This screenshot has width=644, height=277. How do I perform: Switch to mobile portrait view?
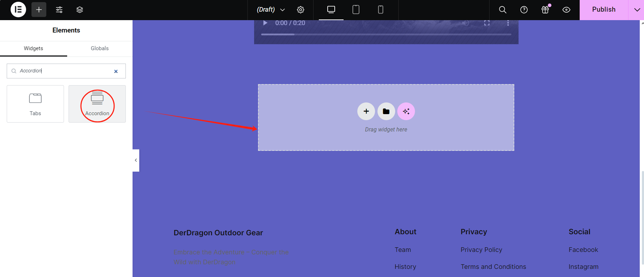(381, 10)
